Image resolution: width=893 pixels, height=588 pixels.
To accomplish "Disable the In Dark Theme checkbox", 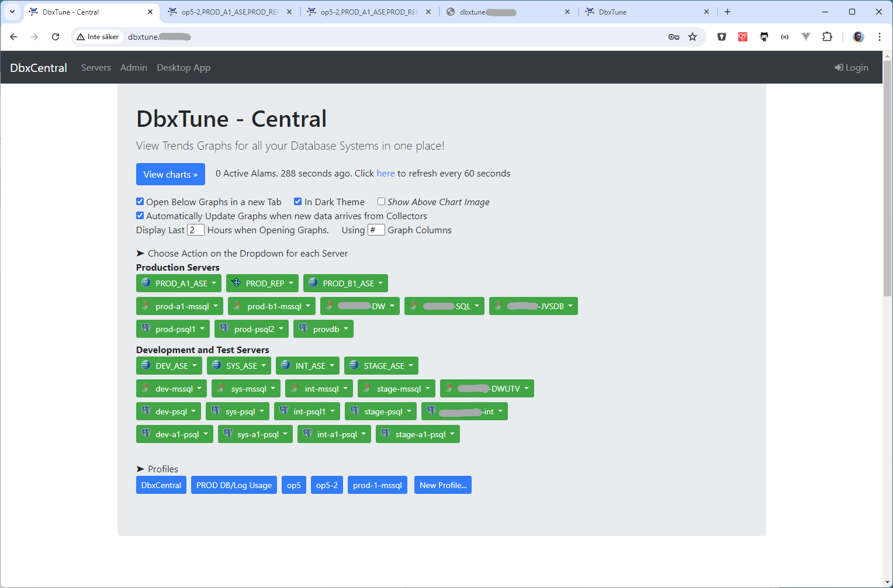I will (298, 202).
